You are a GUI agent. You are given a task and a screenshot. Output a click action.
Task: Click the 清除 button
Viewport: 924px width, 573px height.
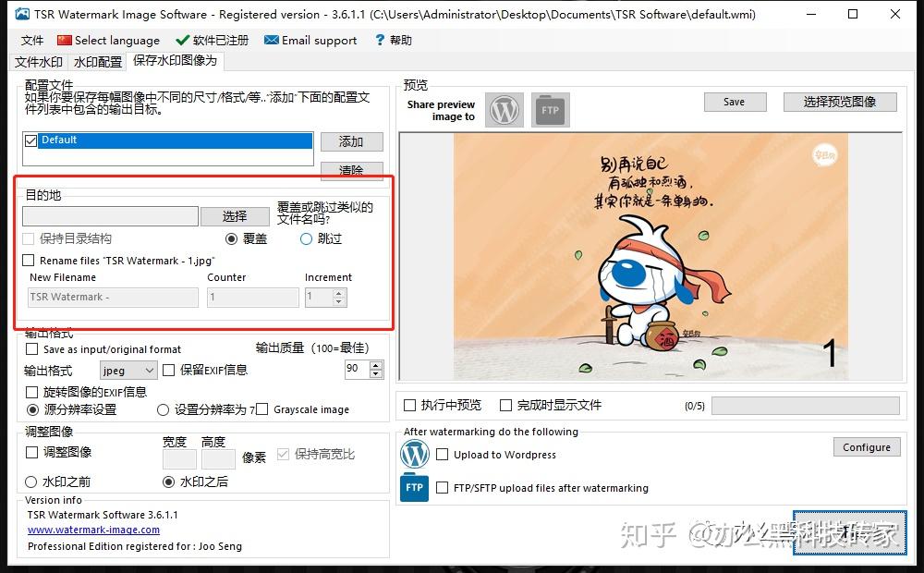point(351,170)
